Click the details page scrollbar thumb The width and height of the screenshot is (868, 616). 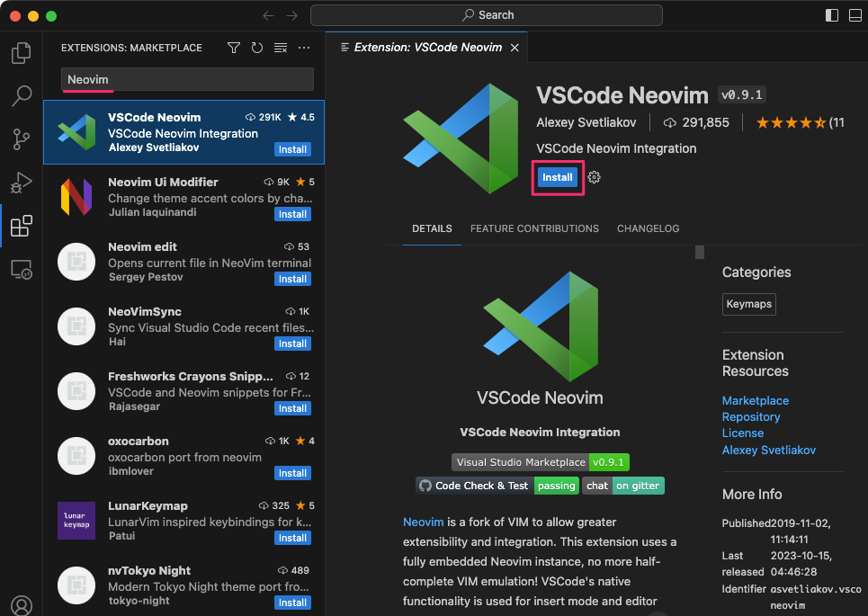tap(700, 252)
